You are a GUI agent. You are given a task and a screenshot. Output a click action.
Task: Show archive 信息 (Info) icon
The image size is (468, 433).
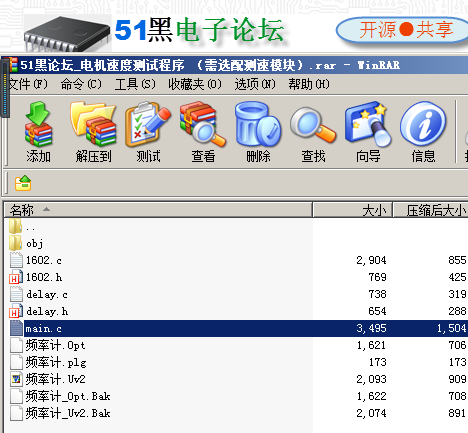423,132
